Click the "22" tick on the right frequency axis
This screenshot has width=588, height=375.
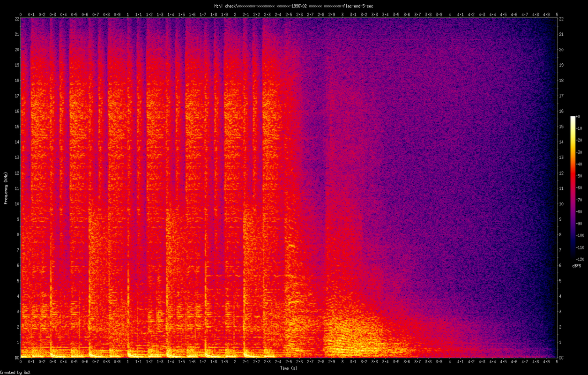562,18
